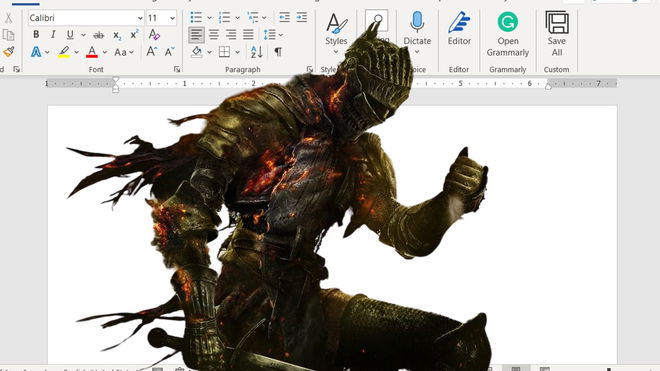This screenshot has width=660, height=371.
Task: Open the highlight color dropdown arrow
Action: [77, 52]
